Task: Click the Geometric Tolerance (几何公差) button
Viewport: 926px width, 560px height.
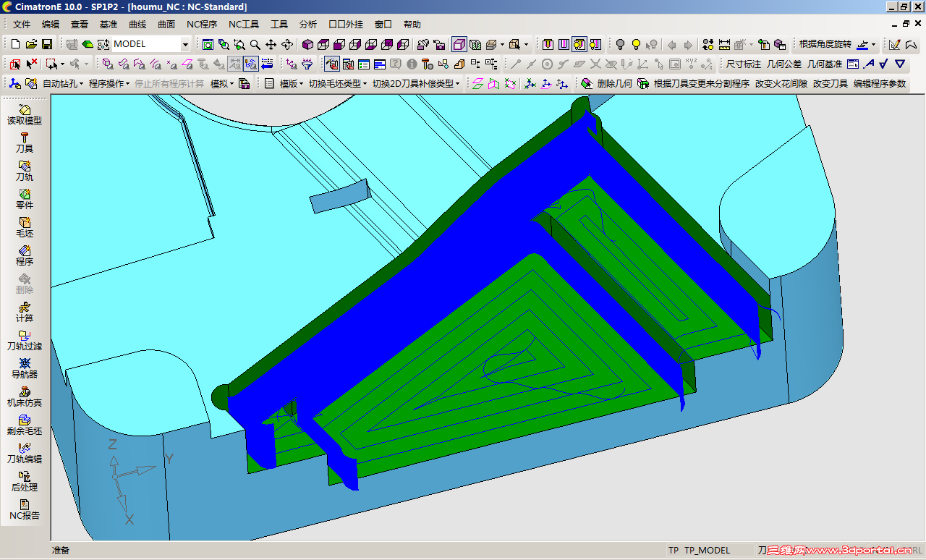Action: pyautogui.click(x=784, y=64)
